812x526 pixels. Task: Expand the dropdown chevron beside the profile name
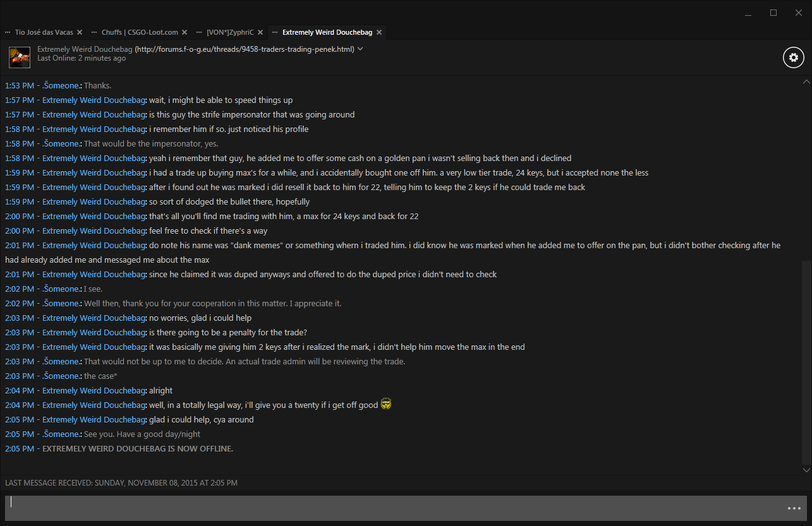[360, 49]
